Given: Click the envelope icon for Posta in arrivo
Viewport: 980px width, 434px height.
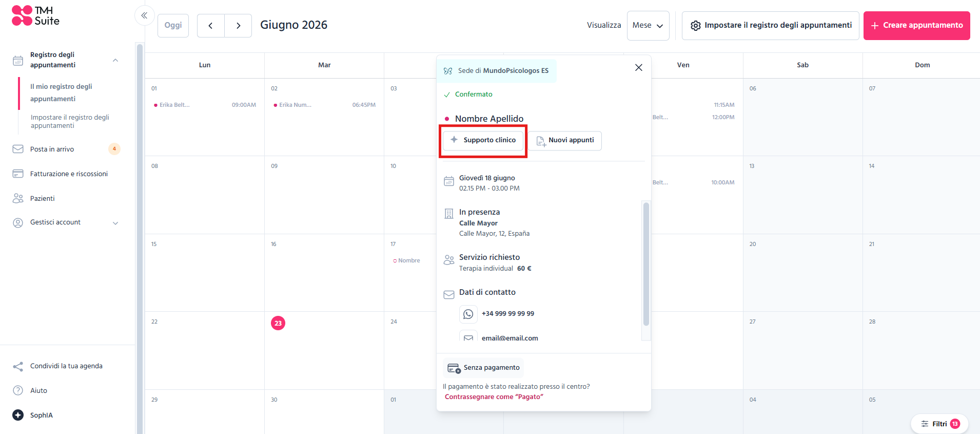Looking at the screenshot, I should (18, 149).
